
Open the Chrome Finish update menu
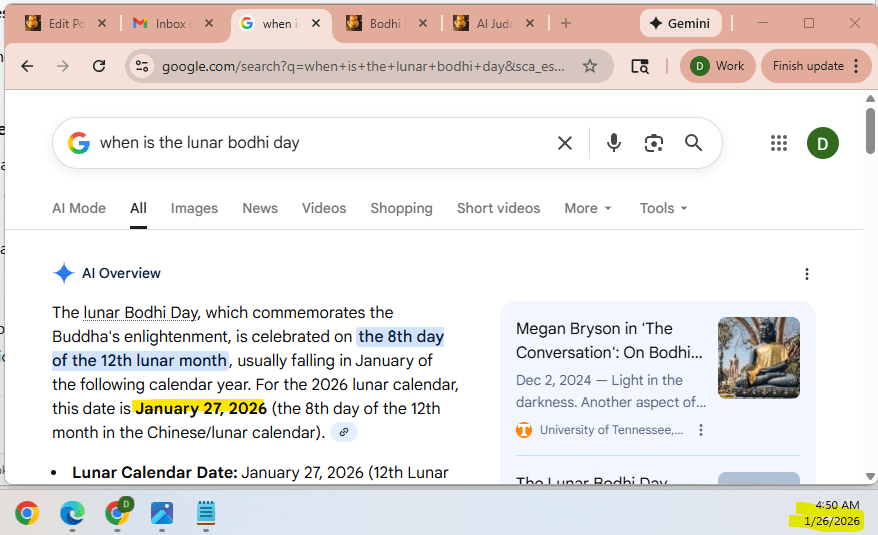tap(816, 66)
